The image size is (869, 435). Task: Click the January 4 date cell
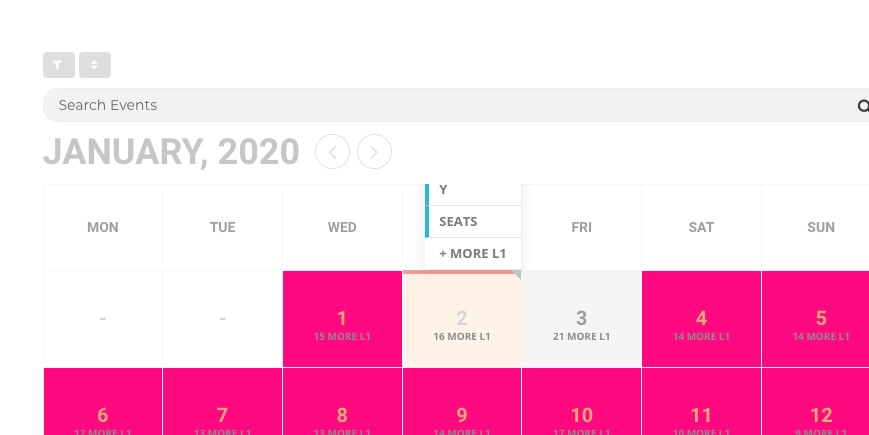[x=701, y=318]
